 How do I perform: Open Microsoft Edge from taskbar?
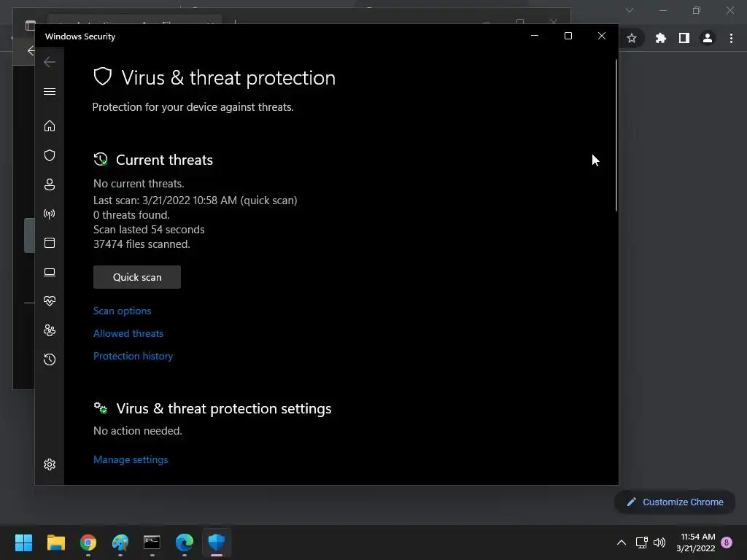[185, 542]
